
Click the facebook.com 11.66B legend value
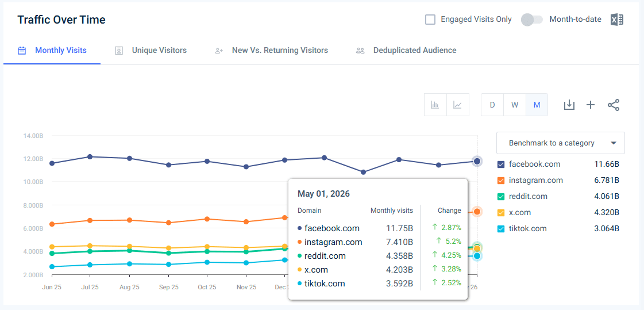pyautogui.click(x=607, y=164)
